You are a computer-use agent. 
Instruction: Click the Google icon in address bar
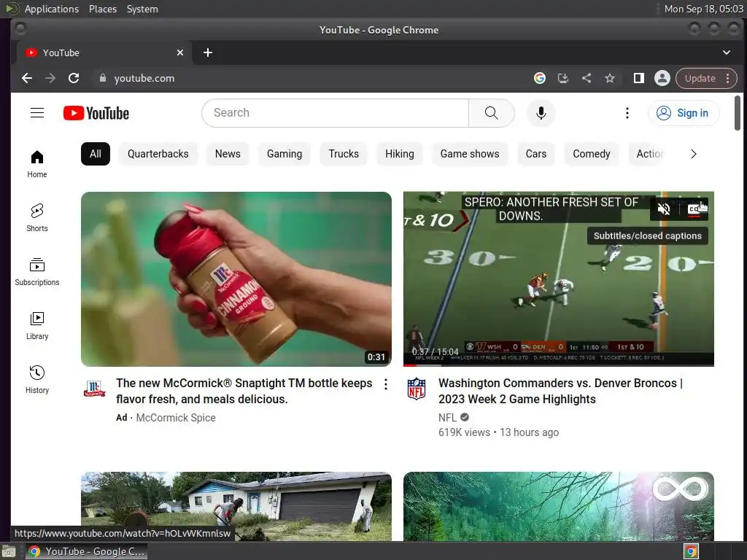click(539, 78)
